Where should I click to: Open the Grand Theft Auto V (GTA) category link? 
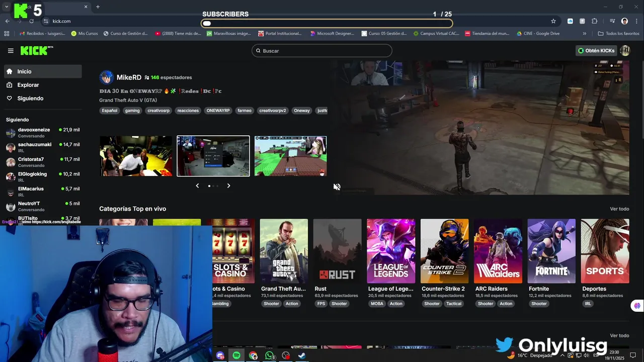coord(128,100)
